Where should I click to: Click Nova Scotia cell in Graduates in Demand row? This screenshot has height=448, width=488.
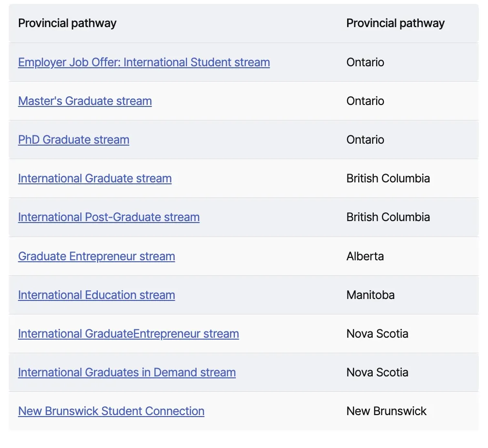pos(377,373)
